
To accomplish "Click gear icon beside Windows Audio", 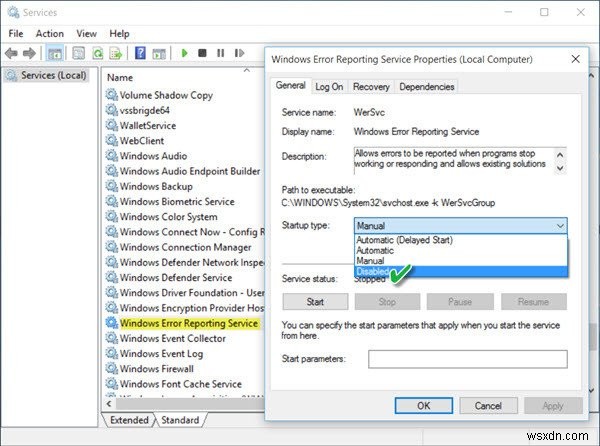I will coord(111,155).
